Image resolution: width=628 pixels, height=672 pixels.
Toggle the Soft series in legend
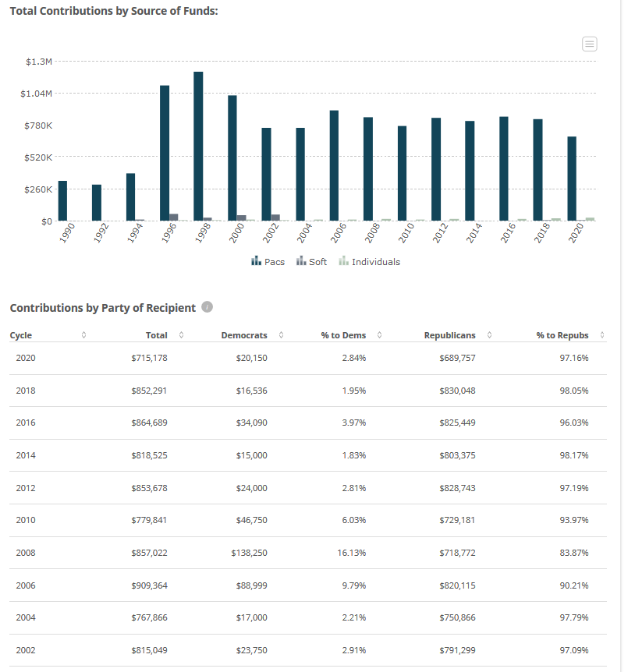pyautogui.click(x=311, y=261)
